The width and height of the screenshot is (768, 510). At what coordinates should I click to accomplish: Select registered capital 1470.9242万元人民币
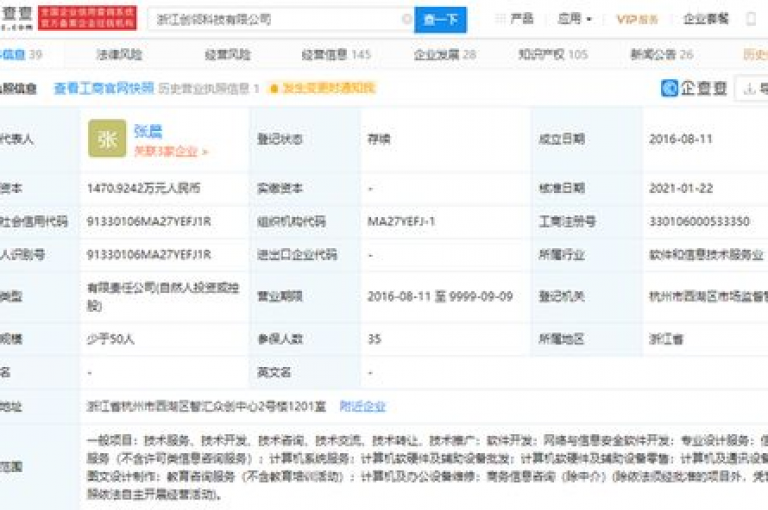click(x=144, y=188)
